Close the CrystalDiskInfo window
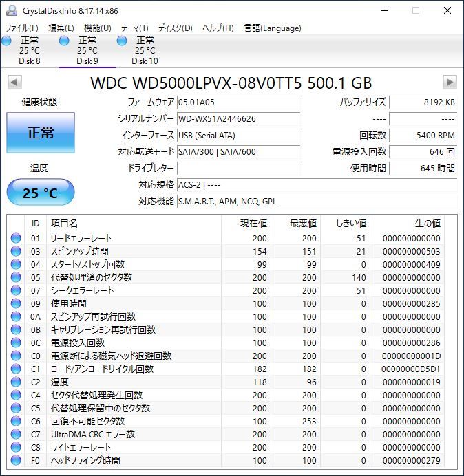Image resolution: width=464 pixels, height=476 pixels. pyautogui.click(x=447, y=10)
